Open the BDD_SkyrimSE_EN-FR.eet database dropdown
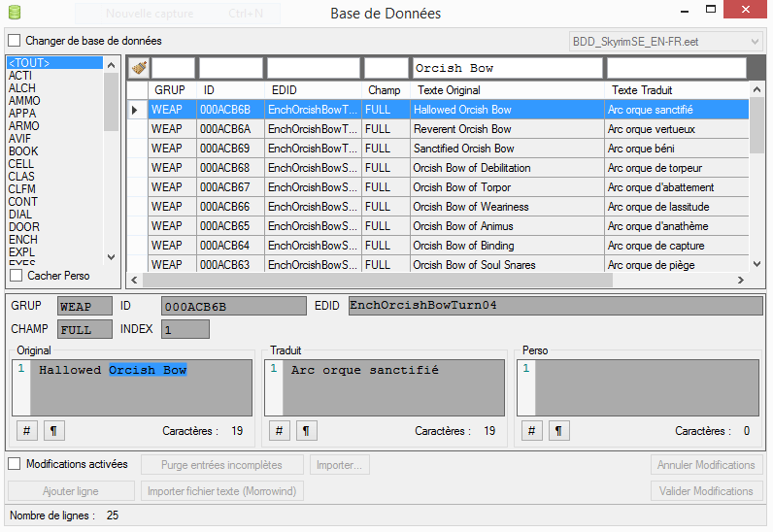 665,42
